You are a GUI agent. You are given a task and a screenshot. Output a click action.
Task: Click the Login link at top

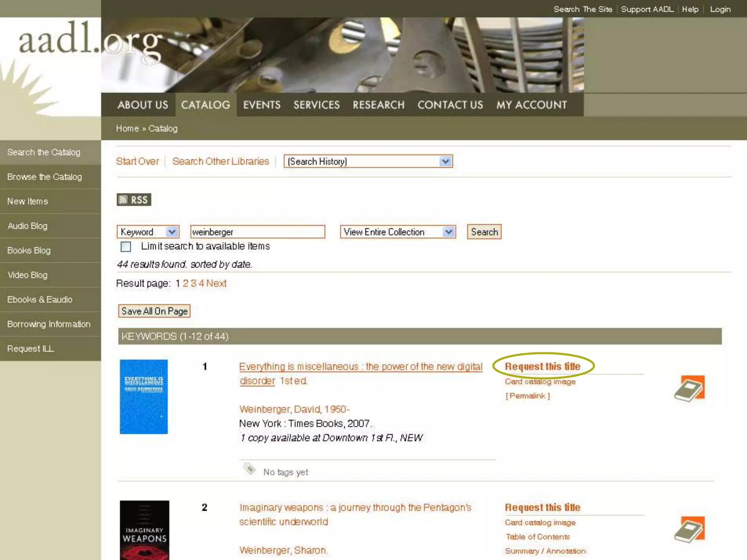point(720,9)
